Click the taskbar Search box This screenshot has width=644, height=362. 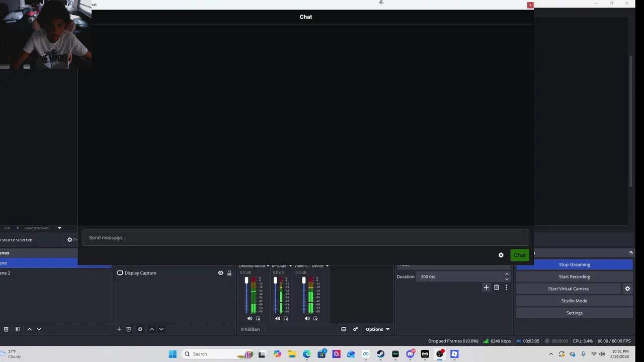coord(218,354)
